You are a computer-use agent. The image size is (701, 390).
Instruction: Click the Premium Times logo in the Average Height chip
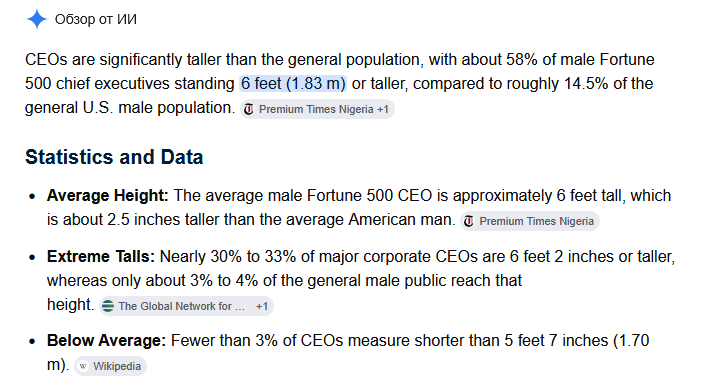tap(469, 221)
